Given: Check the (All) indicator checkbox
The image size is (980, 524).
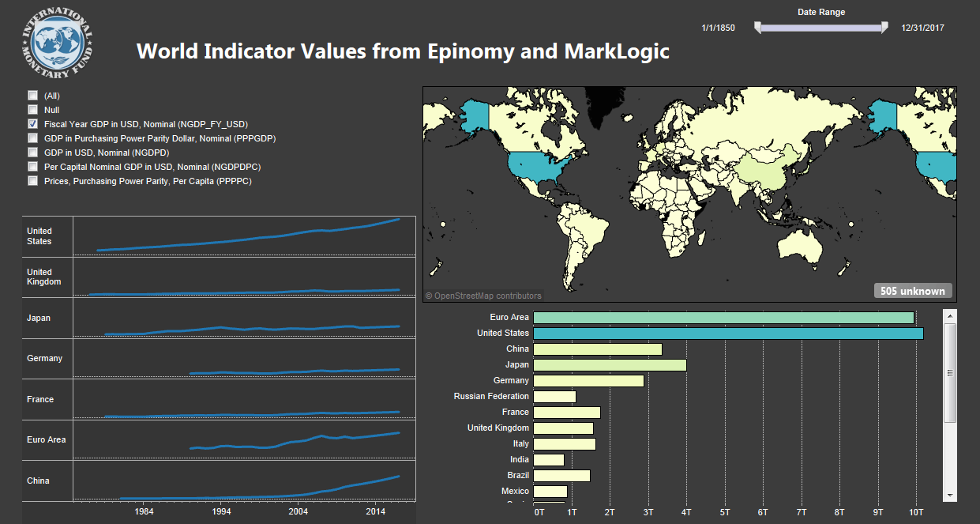Looking at the screenshot, I should [33, 96].
